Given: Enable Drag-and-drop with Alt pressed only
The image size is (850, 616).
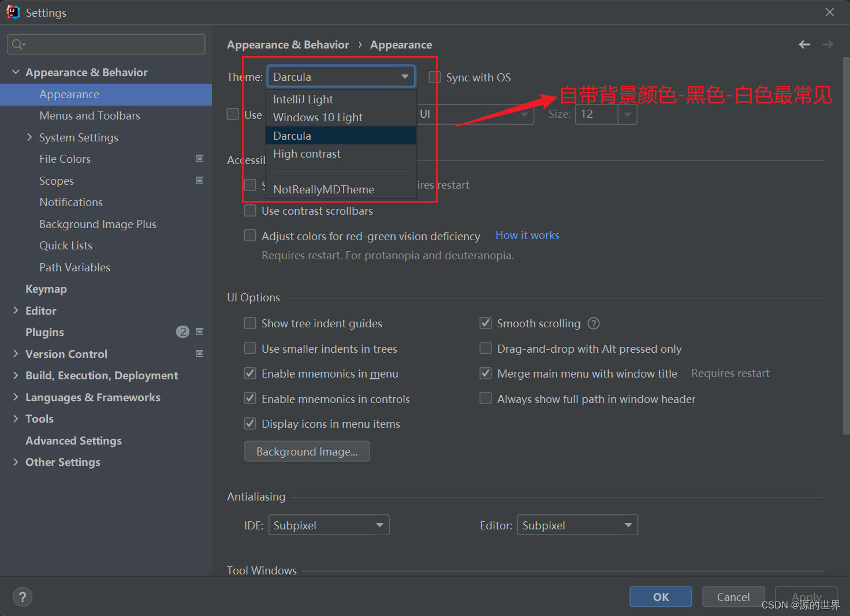Looking at the screenshot, I should (x=486, y=348).
